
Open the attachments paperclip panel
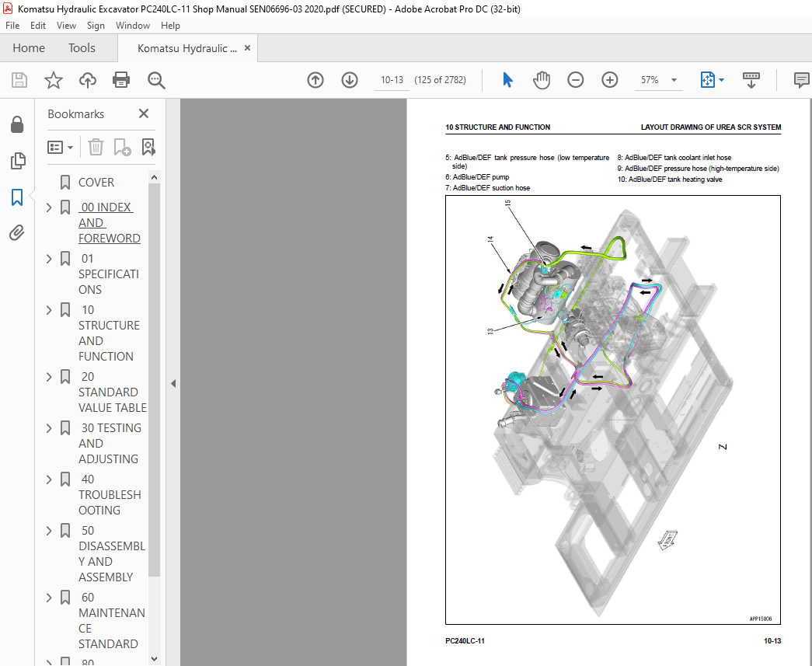17,233
